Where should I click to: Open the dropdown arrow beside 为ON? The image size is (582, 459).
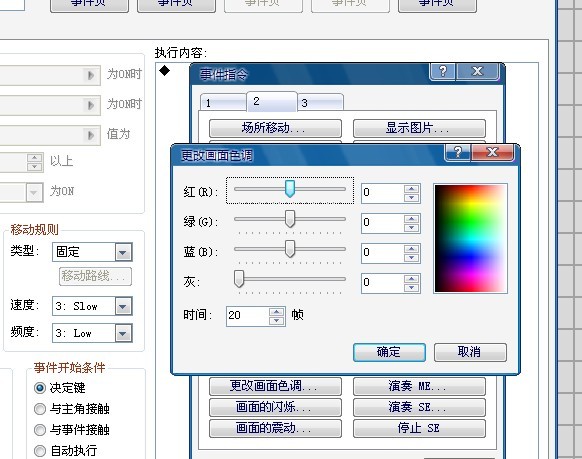click(x=34, y=192)
